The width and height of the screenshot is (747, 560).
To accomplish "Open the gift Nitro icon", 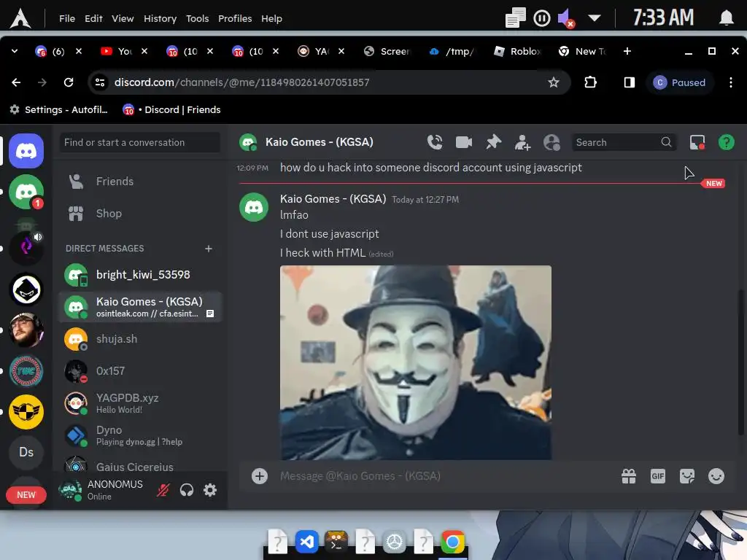I will [629, 475].
